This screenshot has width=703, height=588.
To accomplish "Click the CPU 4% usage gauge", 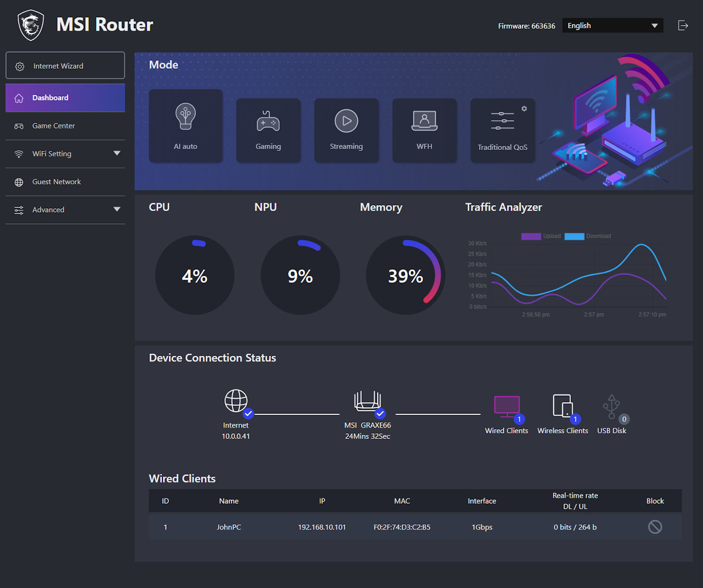I will tap(195, 275).
